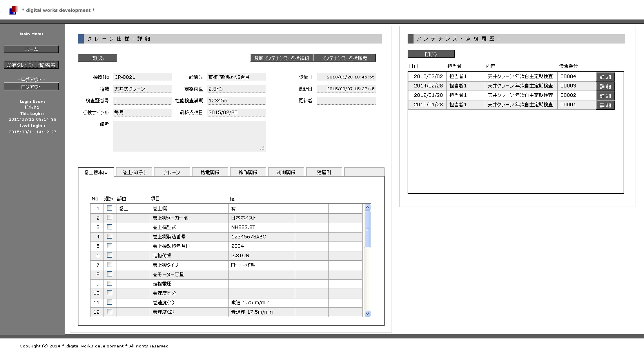Screen dimensions: 644x358
Task: Close the maintenance history panel with 閉じる
Action: [431, 54]
